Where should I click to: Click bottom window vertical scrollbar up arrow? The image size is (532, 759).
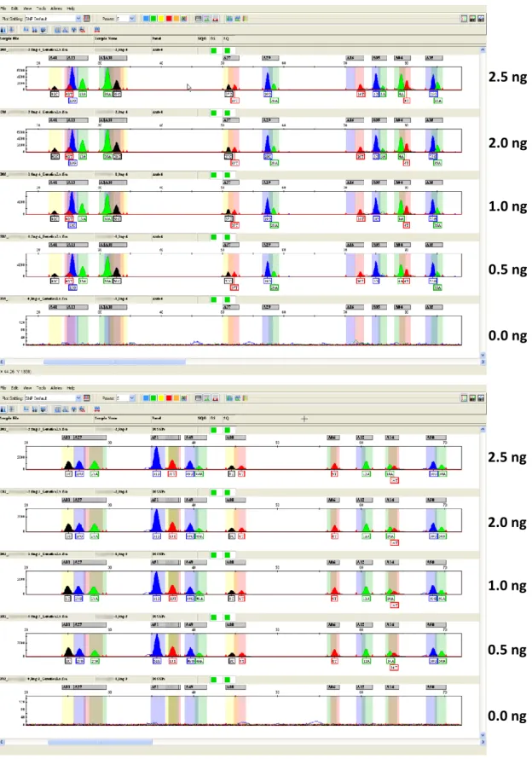pyautogui.click(x=483, y=429)
